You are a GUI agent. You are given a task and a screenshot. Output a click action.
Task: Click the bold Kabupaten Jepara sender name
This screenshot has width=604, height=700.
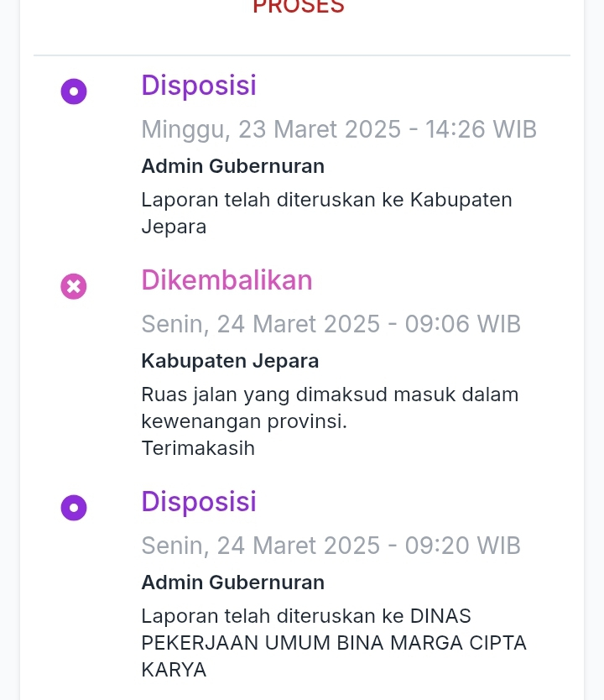230,361
